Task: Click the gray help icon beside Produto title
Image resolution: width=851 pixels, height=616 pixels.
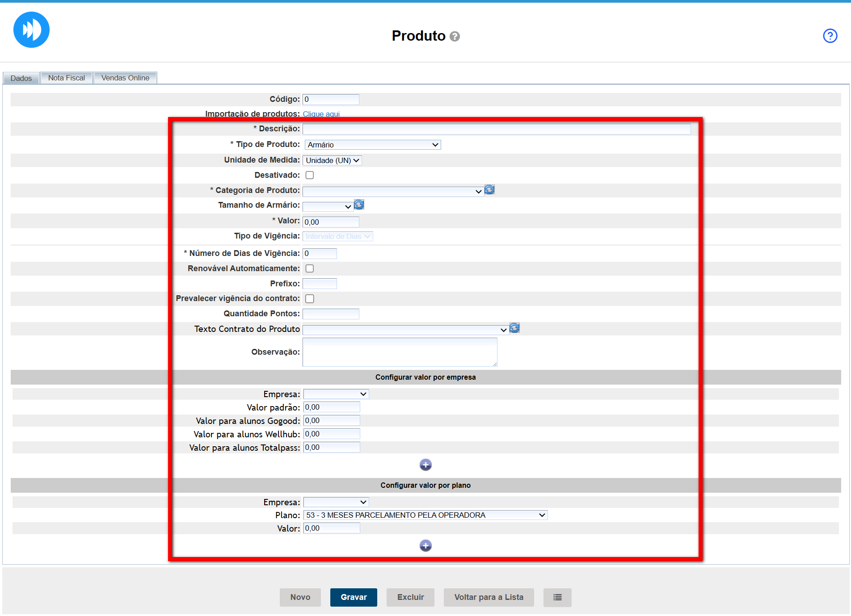Action: (x=455, y=37)
